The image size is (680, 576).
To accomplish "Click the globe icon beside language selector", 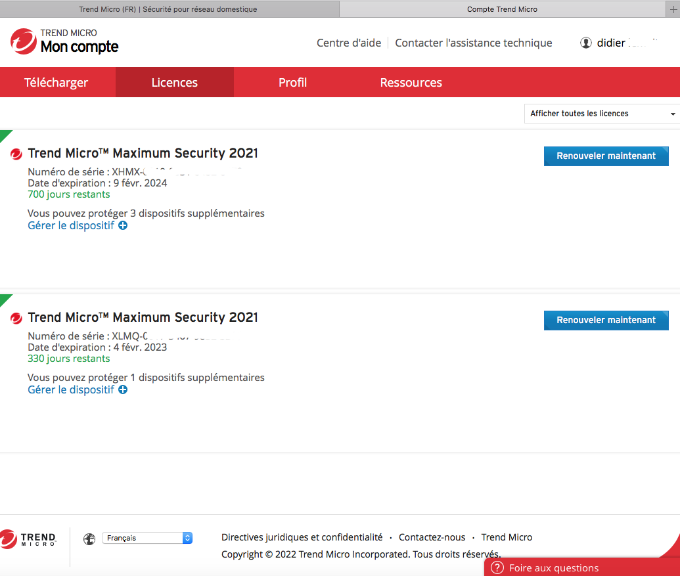I will pyautogui.click(x=89, y=539).
